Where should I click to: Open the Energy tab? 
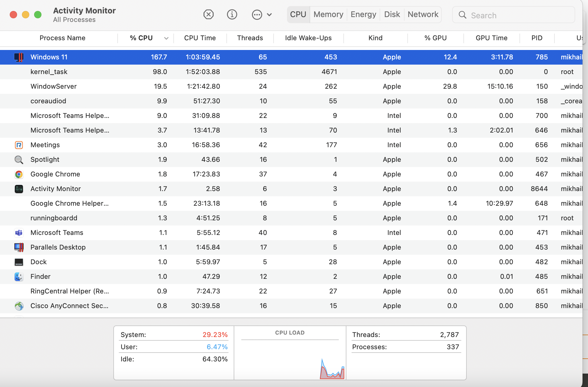click(363, 14)
